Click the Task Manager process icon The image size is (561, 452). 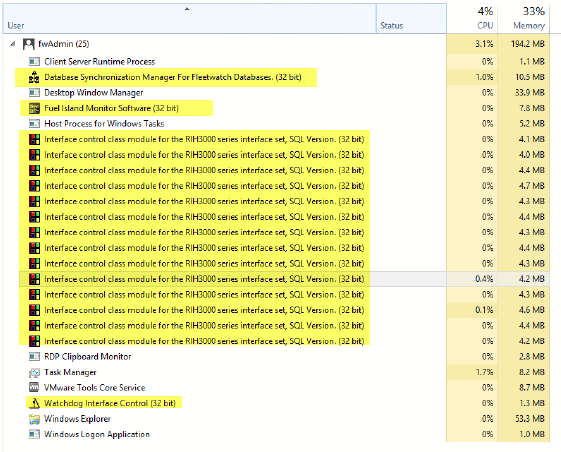tap(34, 373)
